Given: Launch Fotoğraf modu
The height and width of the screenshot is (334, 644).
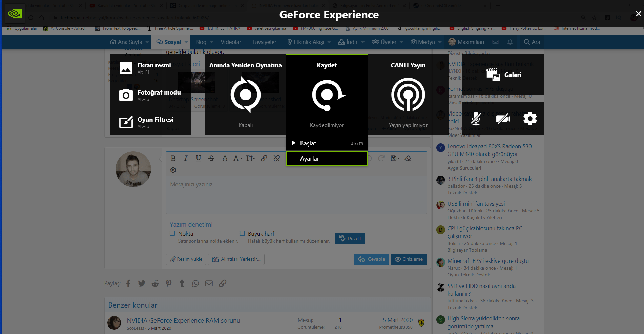Looking at the screenshot, I should tap(151, 95).
